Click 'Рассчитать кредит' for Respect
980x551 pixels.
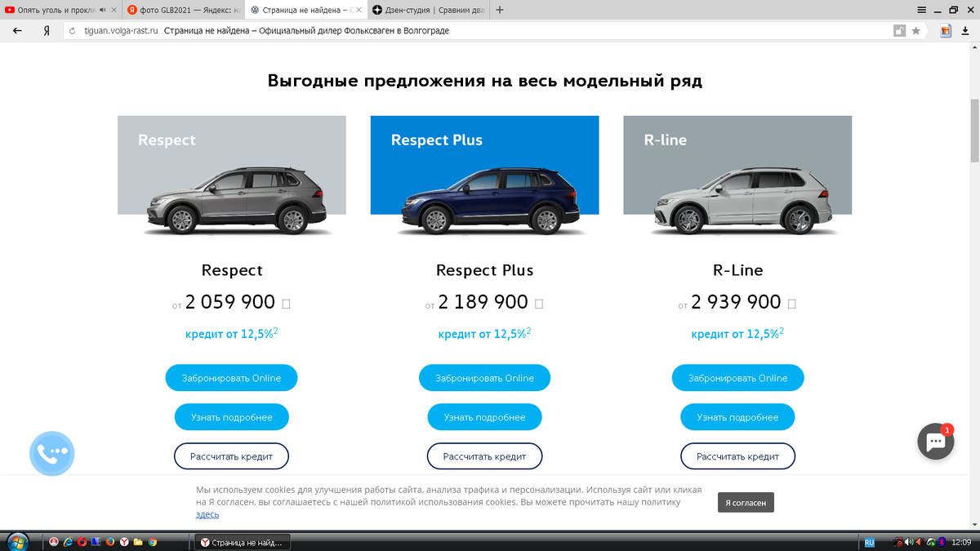[x=231, y=456]
